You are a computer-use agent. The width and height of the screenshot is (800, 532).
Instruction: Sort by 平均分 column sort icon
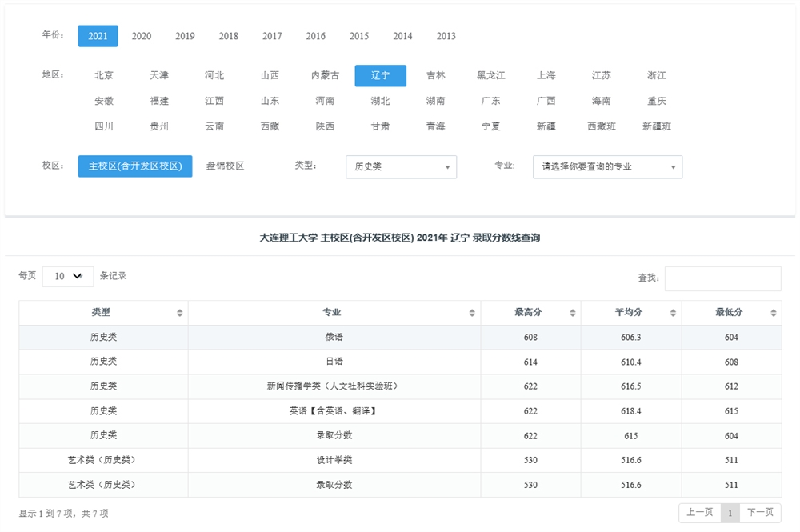coord(673,313)
